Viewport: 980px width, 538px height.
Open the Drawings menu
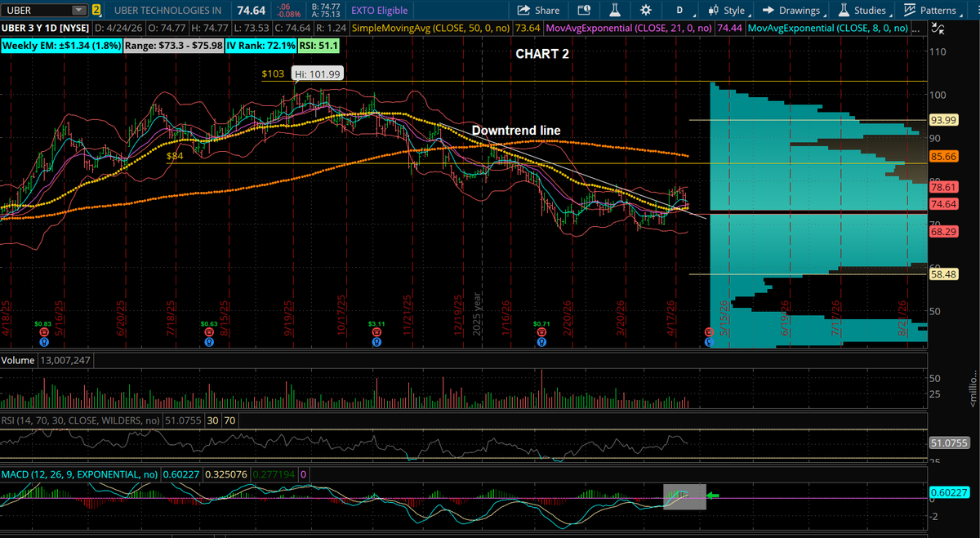(792, 10)
